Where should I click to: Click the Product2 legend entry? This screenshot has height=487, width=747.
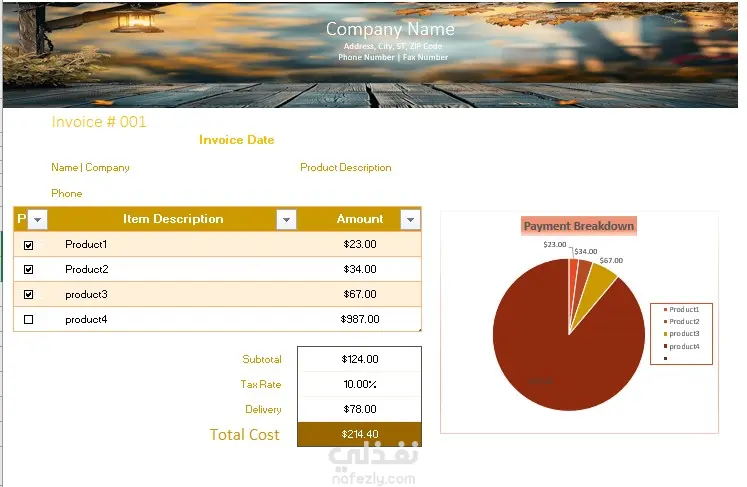(682, 322)
